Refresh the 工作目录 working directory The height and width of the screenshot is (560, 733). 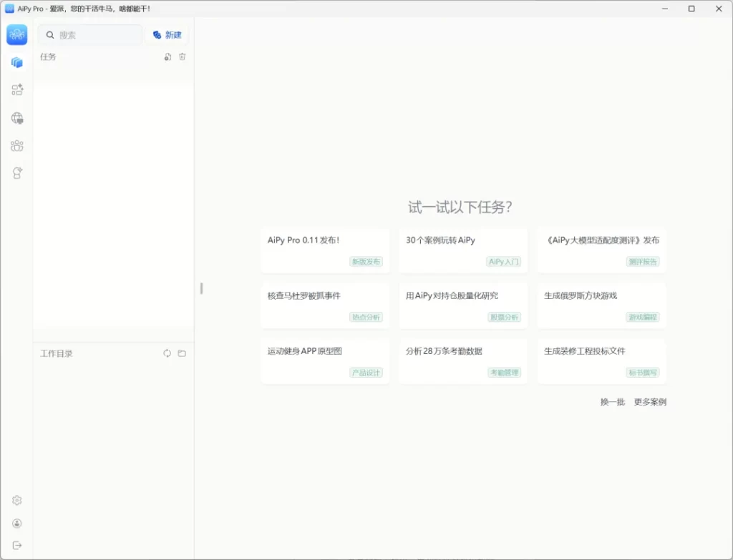(x=167, y=353)
